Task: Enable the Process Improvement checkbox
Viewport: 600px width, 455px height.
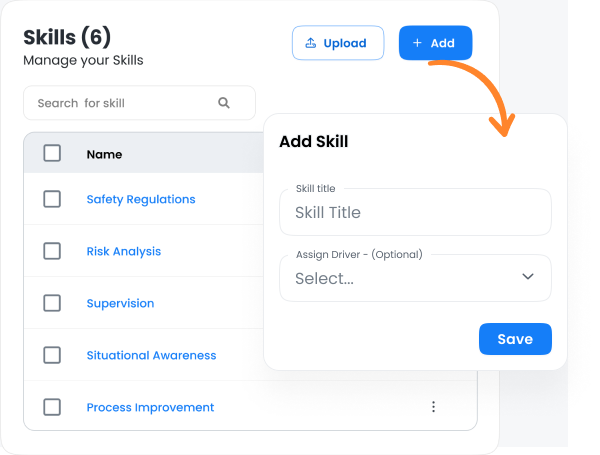Action: (52, 407)
